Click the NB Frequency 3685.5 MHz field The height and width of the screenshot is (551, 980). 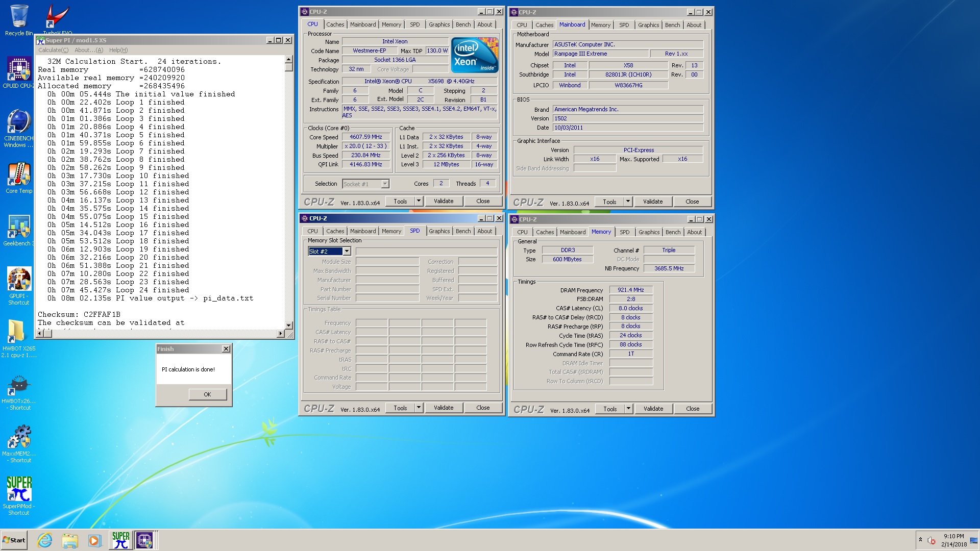669,268
